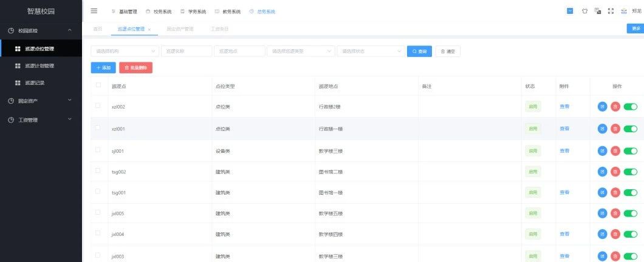Click the 查看 link for xzl002
Screen dimensions: 644x262
coord(564,107)
